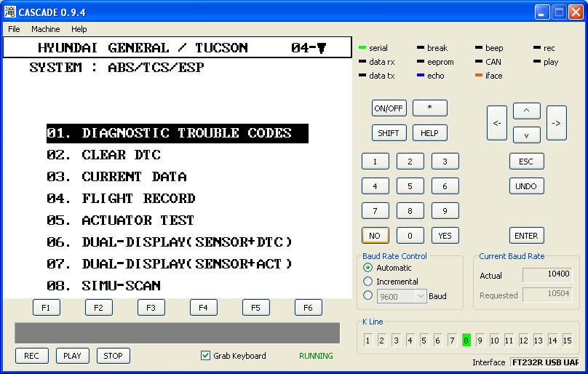Select 03. CURRENT DATA menu line

pos(116,177)
